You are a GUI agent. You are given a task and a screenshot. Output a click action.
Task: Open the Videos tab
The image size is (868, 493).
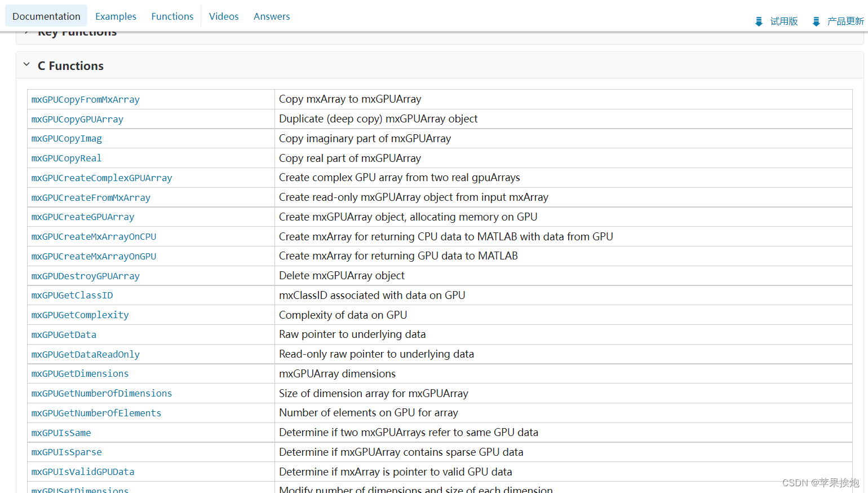coord(224,16)
